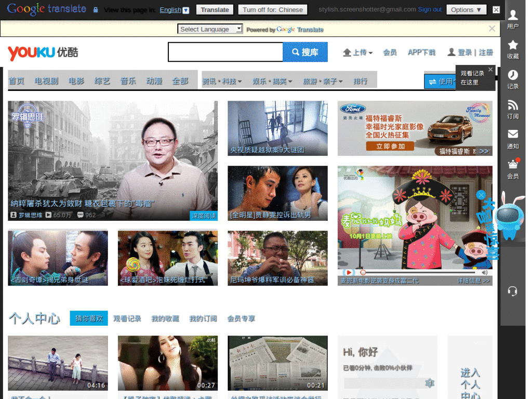Select the 会员专享 tab
The width and height of the screenshot is (532, 399).
241,318
